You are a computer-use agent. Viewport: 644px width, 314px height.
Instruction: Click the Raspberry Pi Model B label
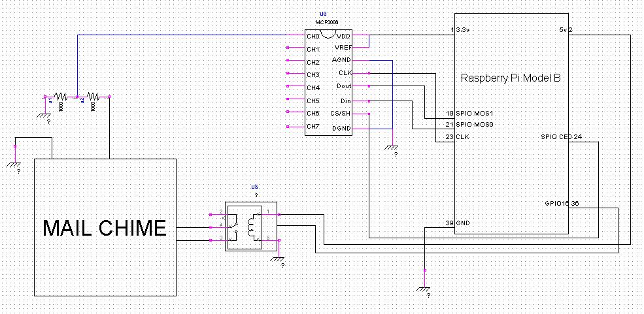click(x=511, y=77)
